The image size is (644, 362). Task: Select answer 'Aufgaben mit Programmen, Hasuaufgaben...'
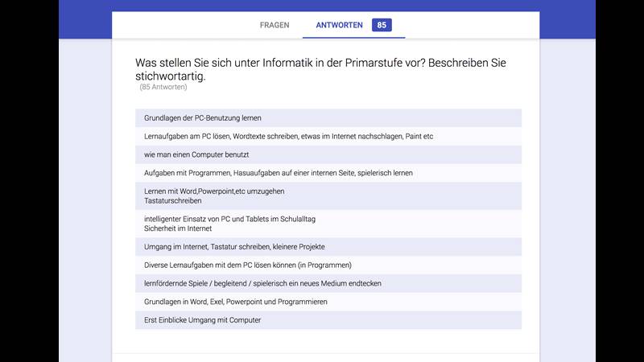[328, 173]
